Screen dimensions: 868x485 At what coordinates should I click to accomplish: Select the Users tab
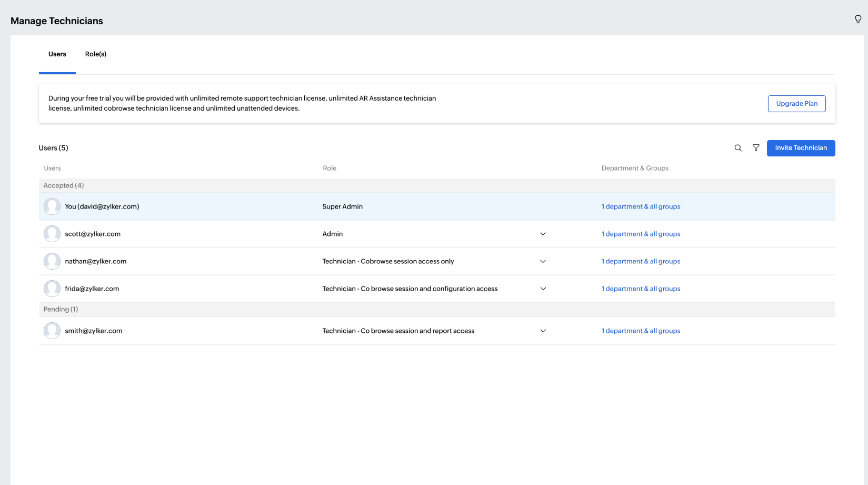[x=57, y=54]
